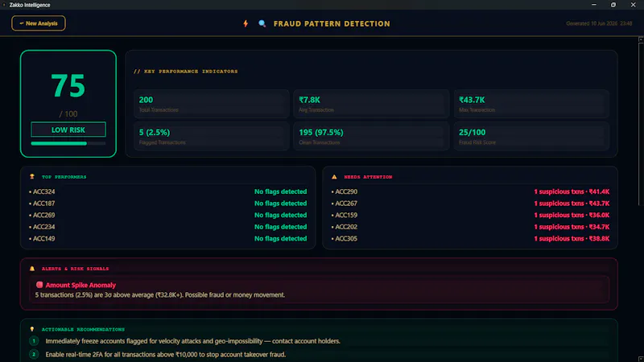Select the ₹7.8K Avg Transaction card
This screenshot has height=362, width=644.
point(371,104)
